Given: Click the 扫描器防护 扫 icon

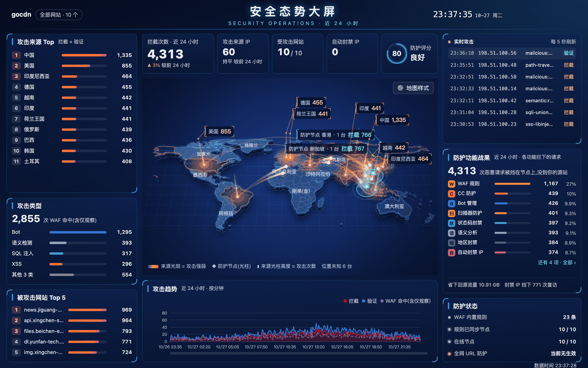Looking at the screenshot, I should (451, 213).
